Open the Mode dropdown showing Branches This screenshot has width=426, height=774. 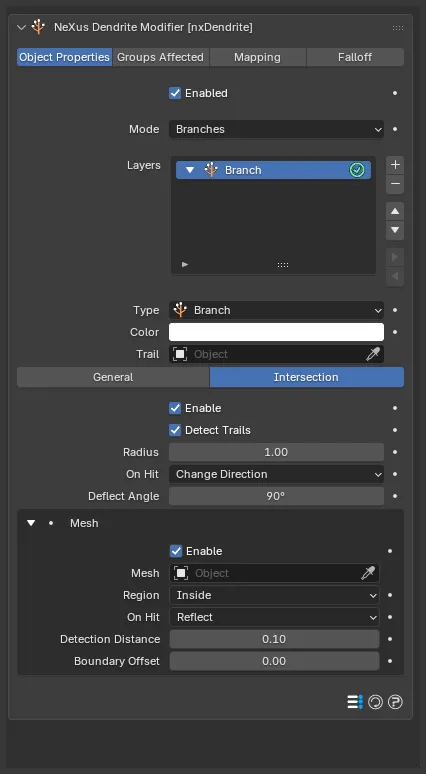[276, 129]
